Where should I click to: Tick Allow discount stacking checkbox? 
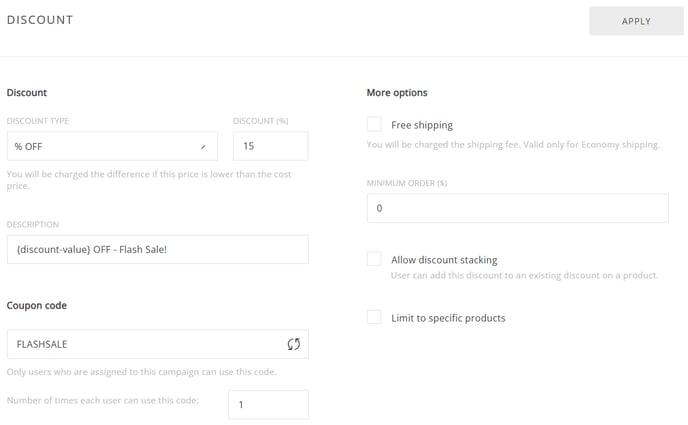(x=374, y=259)
